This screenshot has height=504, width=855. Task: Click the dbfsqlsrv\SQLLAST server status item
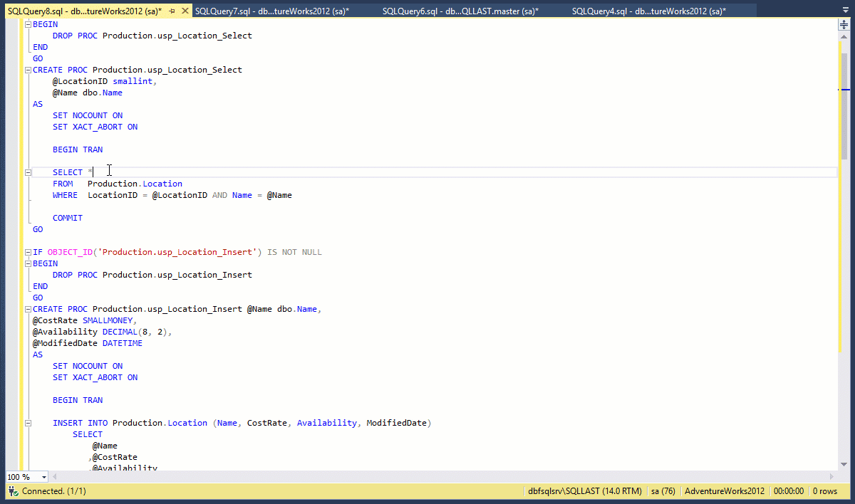[583, 491]
